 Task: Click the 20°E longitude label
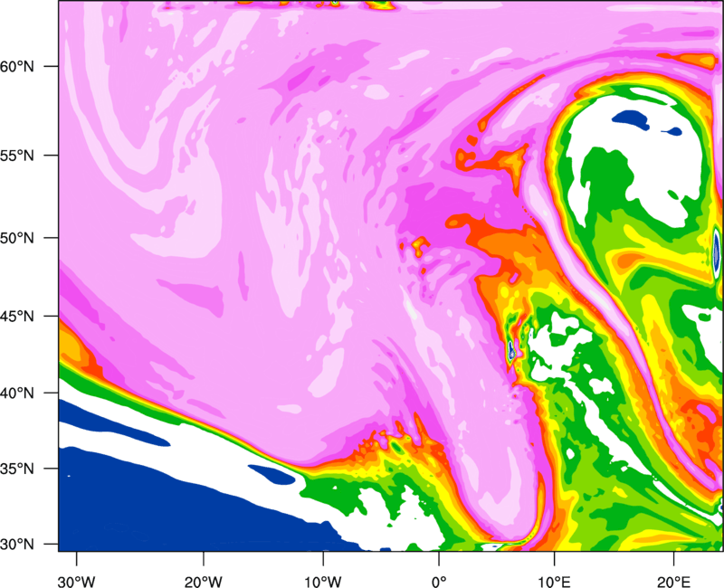coord(673,582)
